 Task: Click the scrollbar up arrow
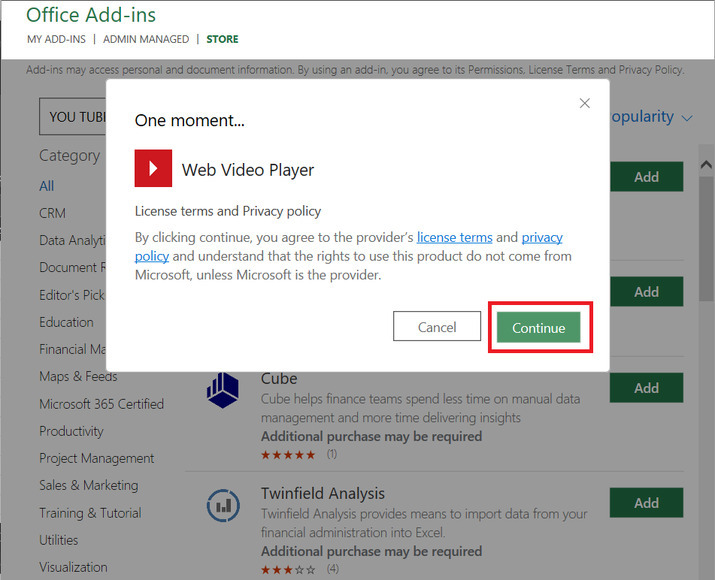pyautogui.click(x=706, y=165)
